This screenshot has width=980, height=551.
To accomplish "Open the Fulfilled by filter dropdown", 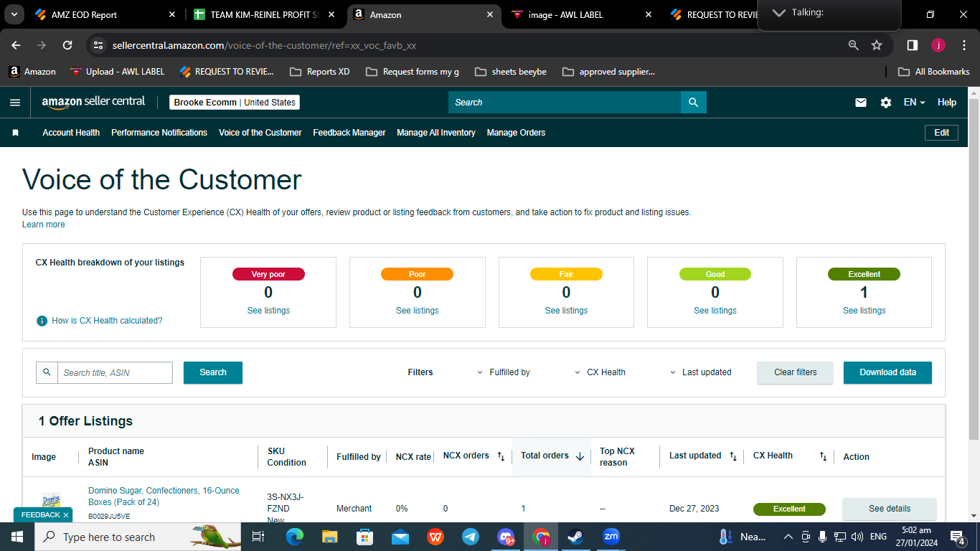I will pos(504,372).
